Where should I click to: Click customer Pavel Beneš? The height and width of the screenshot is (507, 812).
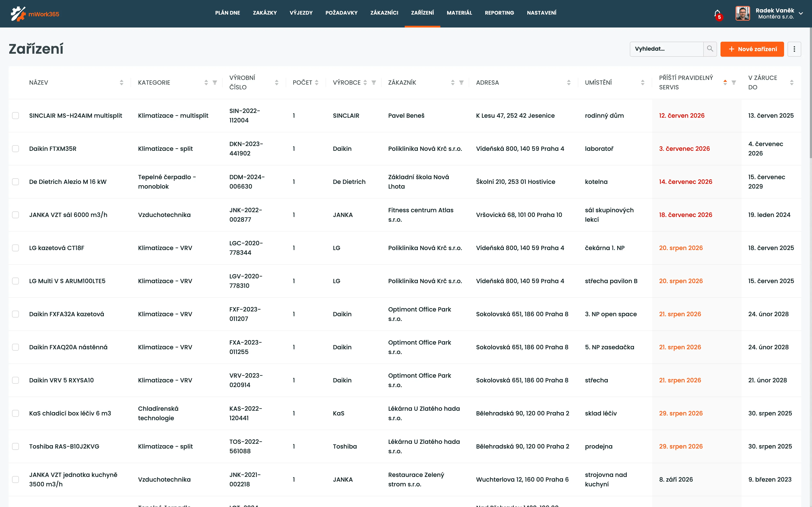[x=406, y=116]
